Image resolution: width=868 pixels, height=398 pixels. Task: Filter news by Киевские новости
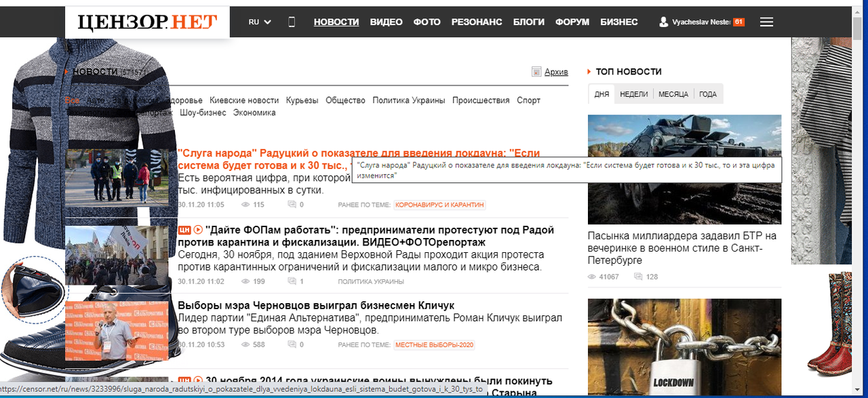244,100
